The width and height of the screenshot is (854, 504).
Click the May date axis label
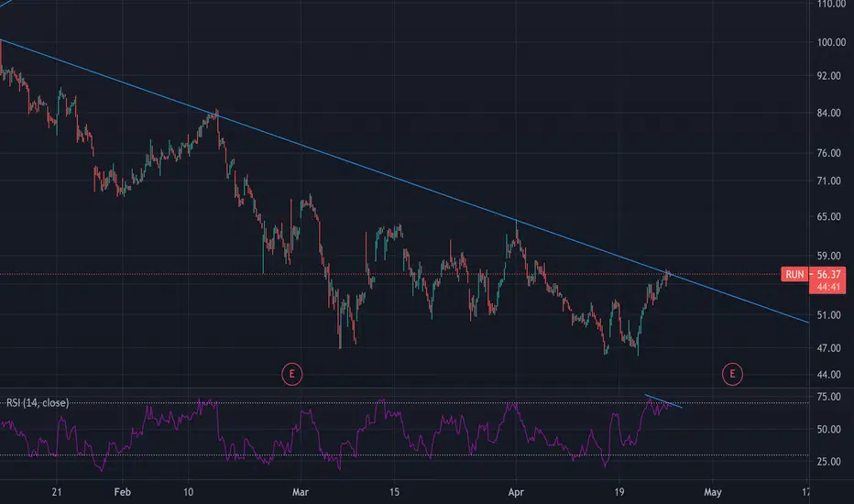[712, 492]
